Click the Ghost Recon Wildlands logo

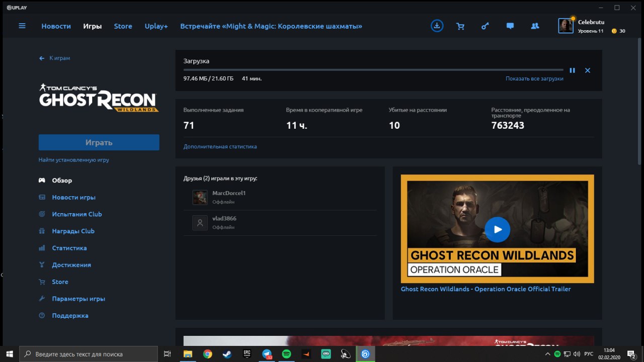[99, 98]
